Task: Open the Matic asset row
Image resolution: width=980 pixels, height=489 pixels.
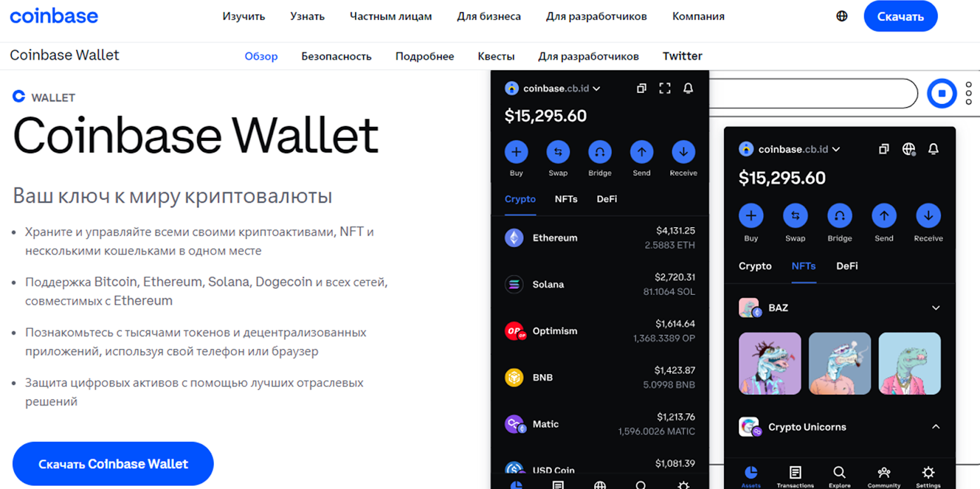Action: tap(600, 424)
